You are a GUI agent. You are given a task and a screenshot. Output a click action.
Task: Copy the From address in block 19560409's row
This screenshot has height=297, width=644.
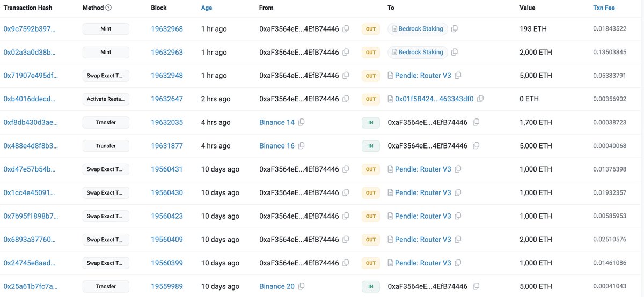(346, 240)
